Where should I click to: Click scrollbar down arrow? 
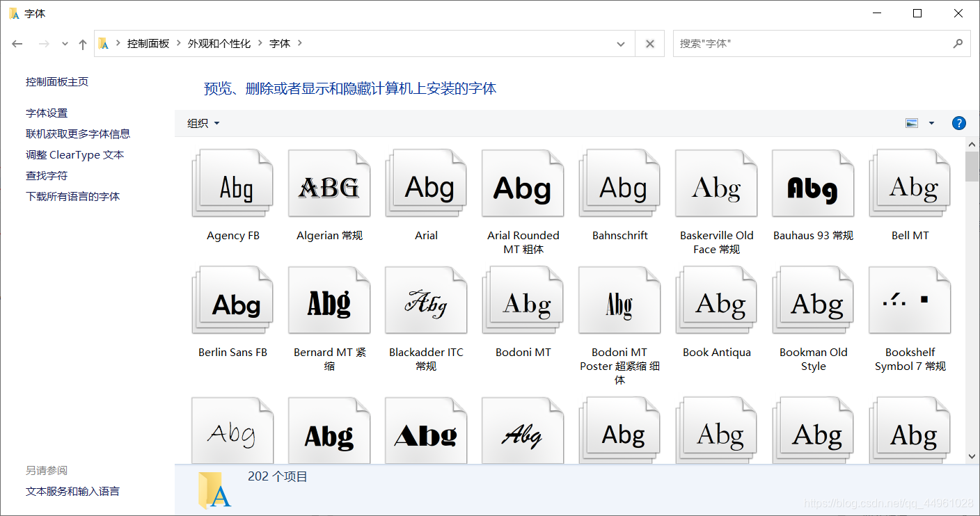972,456
